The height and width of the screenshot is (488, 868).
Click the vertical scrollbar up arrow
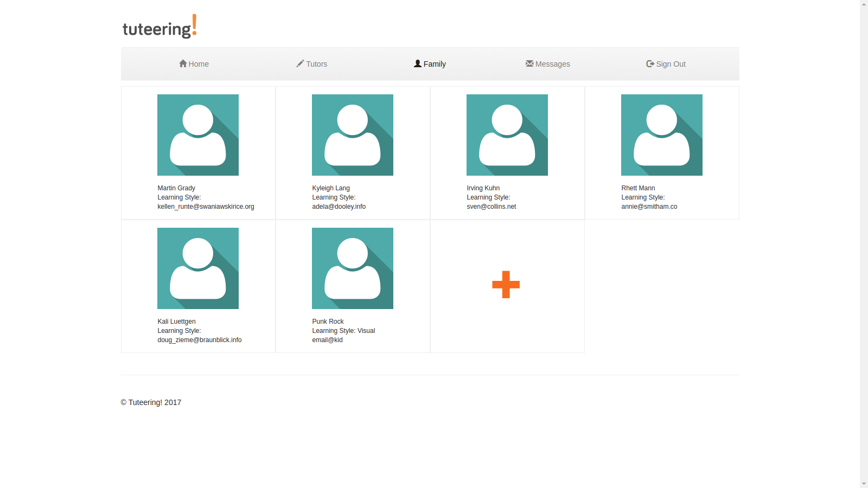coord(864,4)
